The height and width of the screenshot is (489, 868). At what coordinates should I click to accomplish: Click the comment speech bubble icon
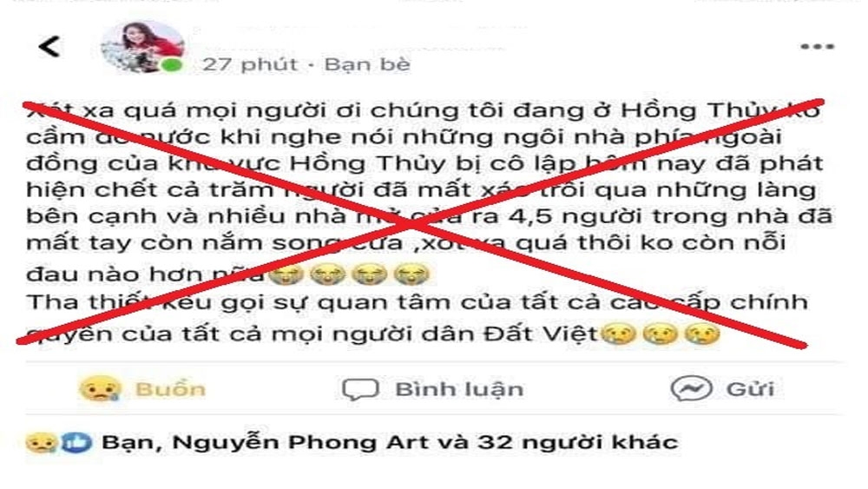tap(360, 389)
